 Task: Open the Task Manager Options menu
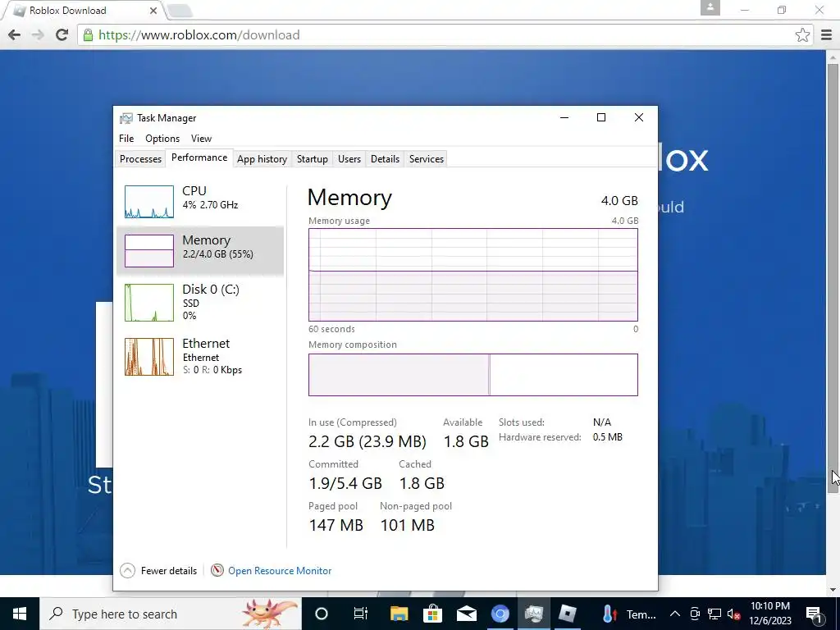click(x=162, y=138)
